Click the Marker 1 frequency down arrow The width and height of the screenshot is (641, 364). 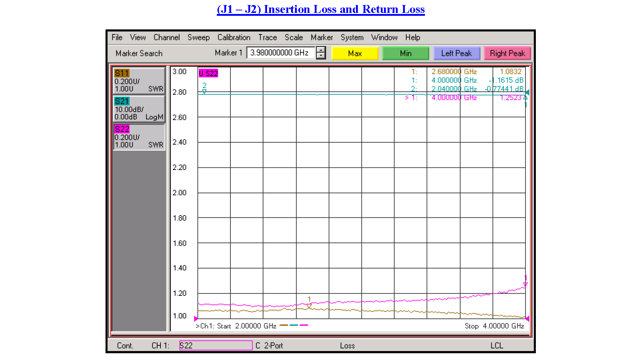pyautogui.click(x=320, y=56)
